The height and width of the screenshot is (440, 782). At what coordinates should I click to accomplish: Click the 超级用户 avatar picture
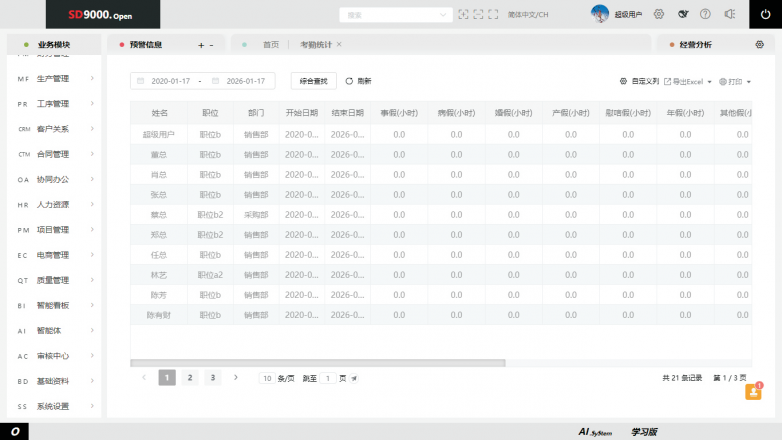tap(601, 14)
